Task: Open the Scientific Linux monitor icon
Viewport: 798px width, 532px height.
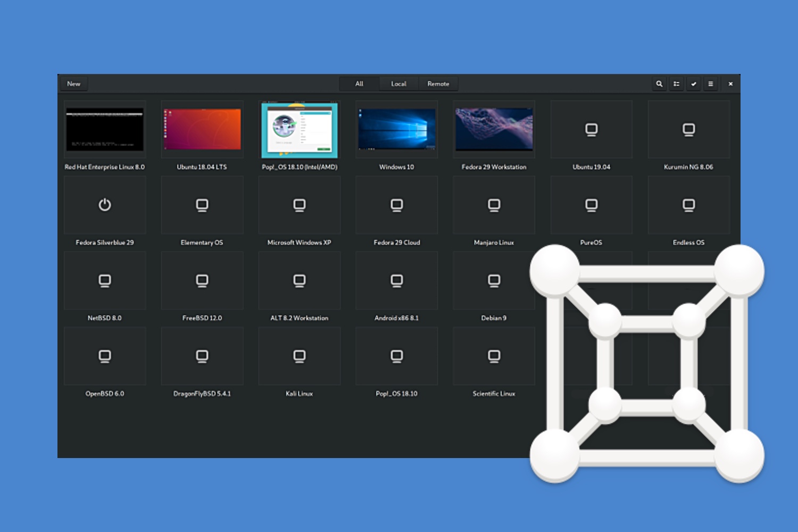Action: point(494,356)
